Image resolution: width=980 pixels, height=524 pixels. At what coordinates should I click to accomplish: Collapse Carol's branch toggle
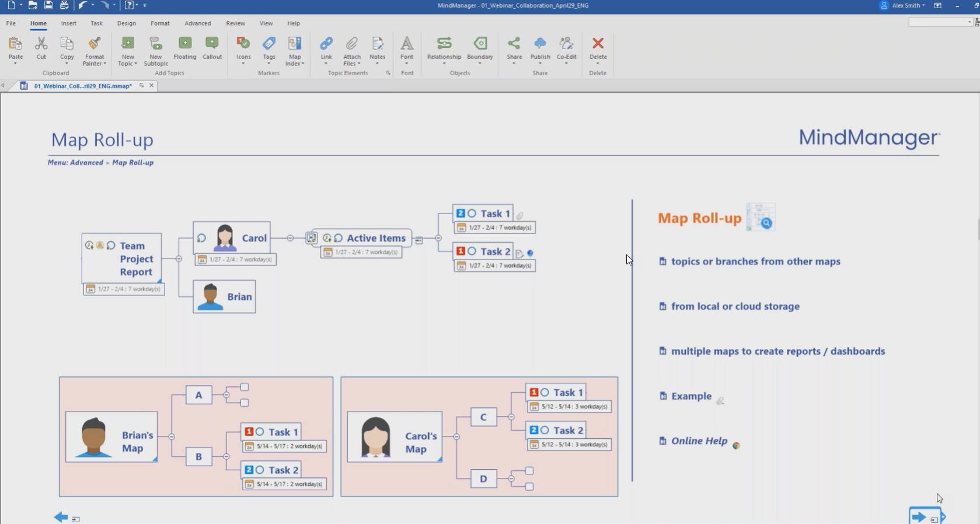coord(290,238)
